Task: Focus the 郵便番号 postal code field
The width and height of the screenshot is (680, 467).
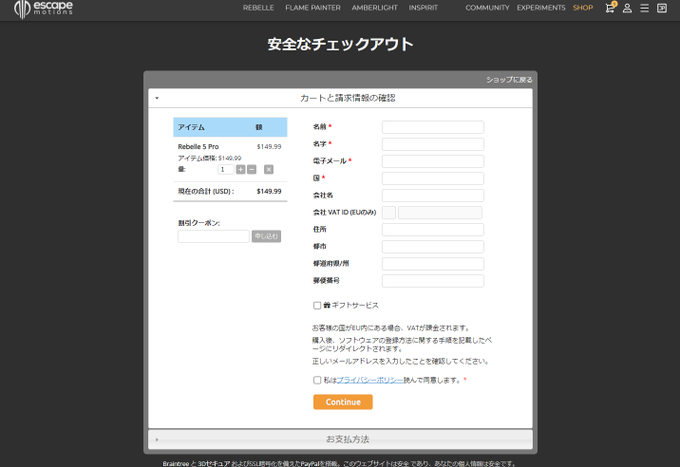Action: (x=433, y=281)
